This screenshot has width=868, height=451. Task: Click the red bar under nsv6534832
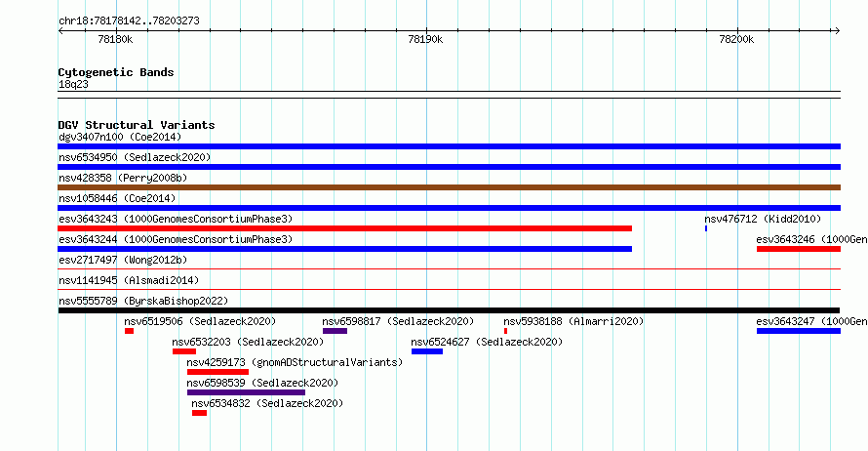tap(199, 413)
